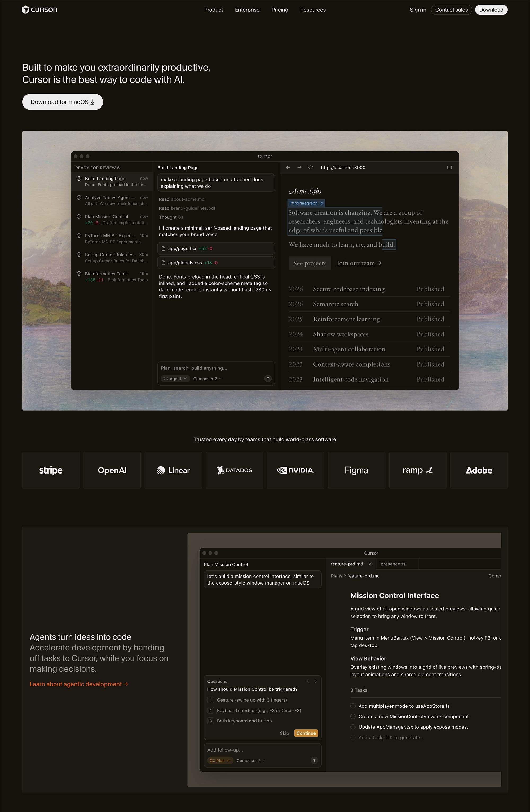This screenshot has width=530, height=812.
Task: Open the Figma logo card
Action: coord(357,470)
